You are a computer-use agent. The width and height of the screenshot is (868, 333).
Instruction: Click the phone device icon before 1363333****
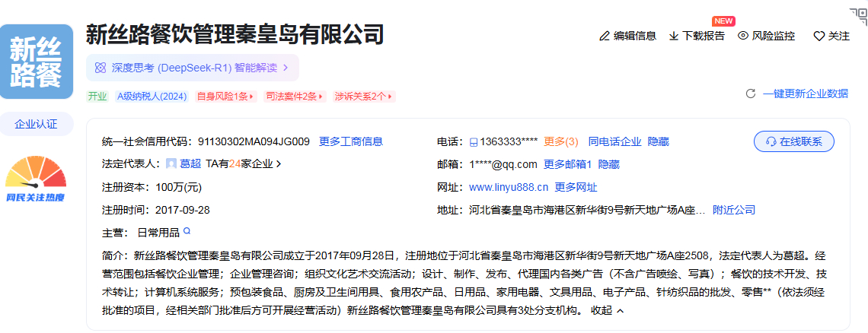pyautogui.click(x=474, y=142)
